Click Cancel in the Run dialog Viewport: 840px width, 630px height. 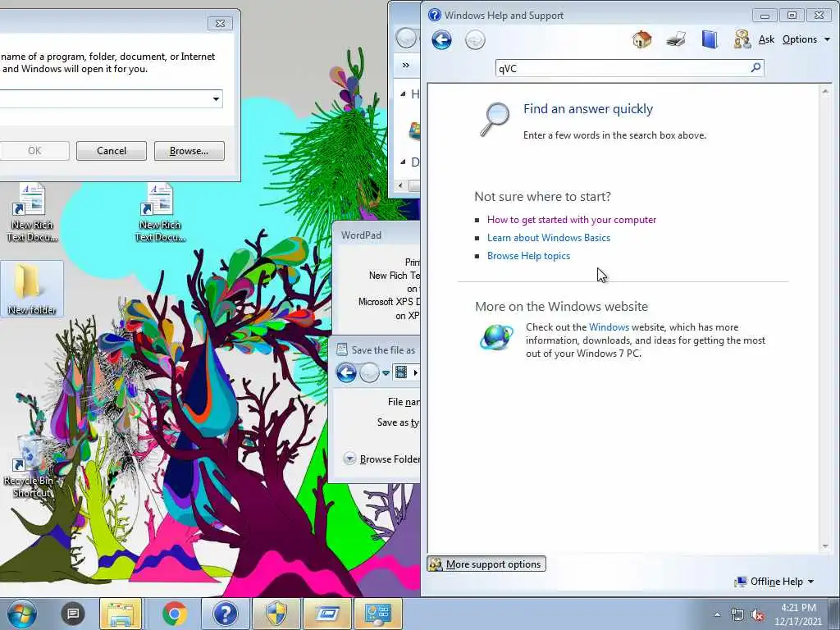click(x=112, y=151)
